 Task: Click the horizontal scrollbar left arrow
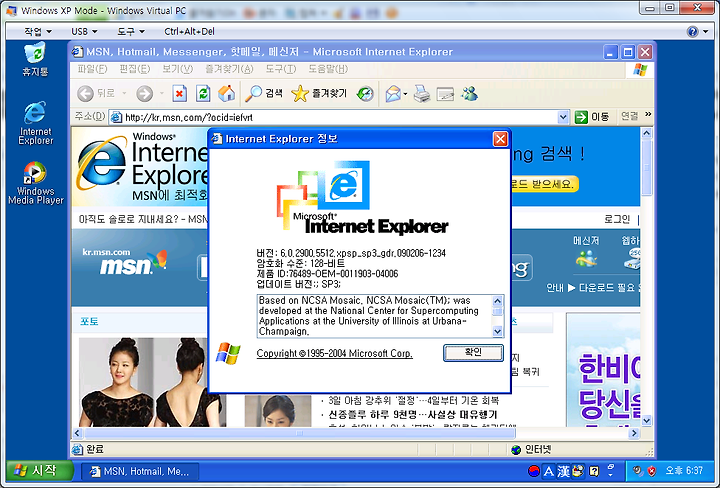[x=77, y=433]
